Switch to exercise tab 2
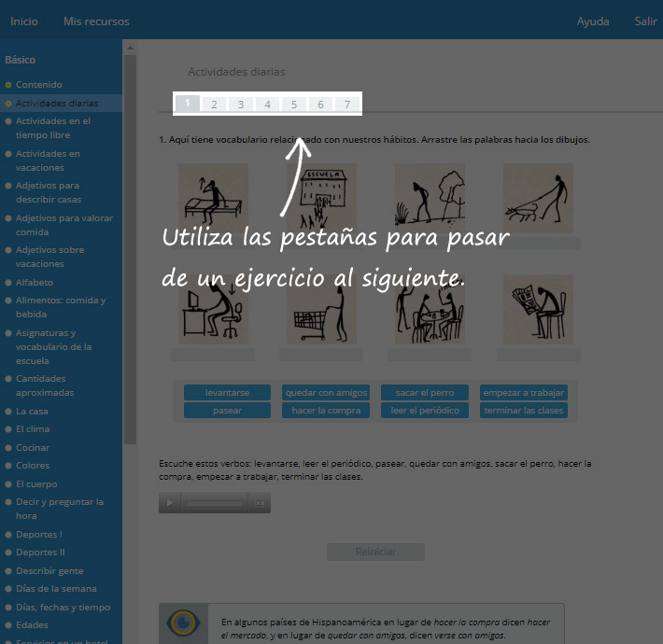The image size is (663, 644). 214,105
